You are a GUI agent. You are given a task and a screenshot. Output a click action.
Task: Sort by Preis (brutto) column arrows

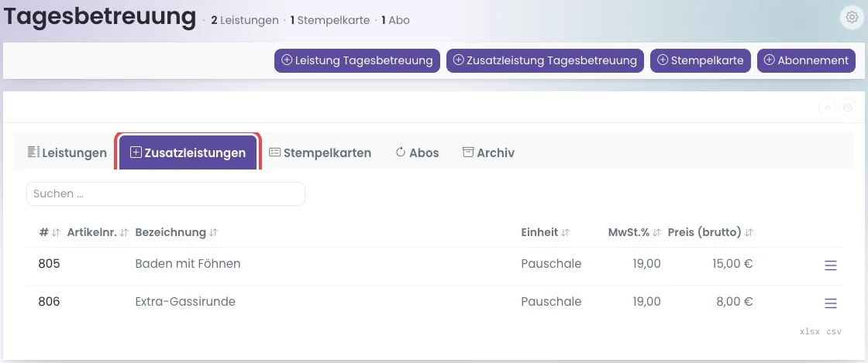click(749, 233)
